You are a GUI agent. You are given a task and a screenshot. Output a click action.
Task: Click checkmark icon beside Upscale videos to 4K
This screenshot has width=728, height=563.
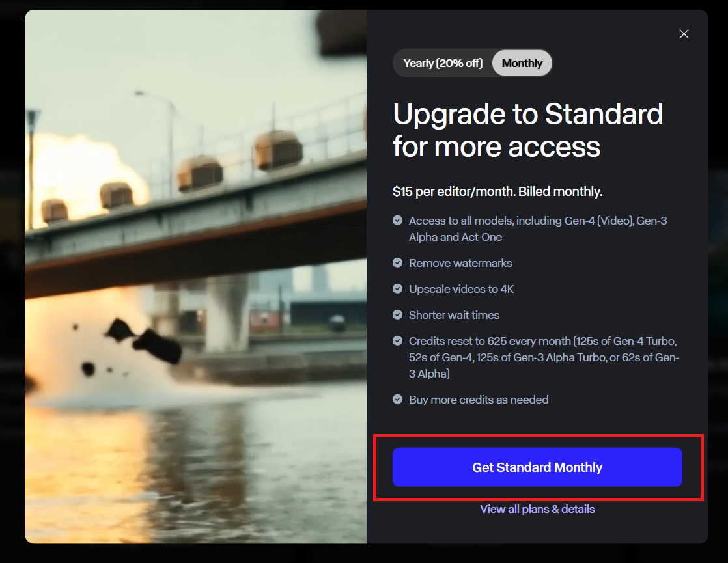click(397, 289)
